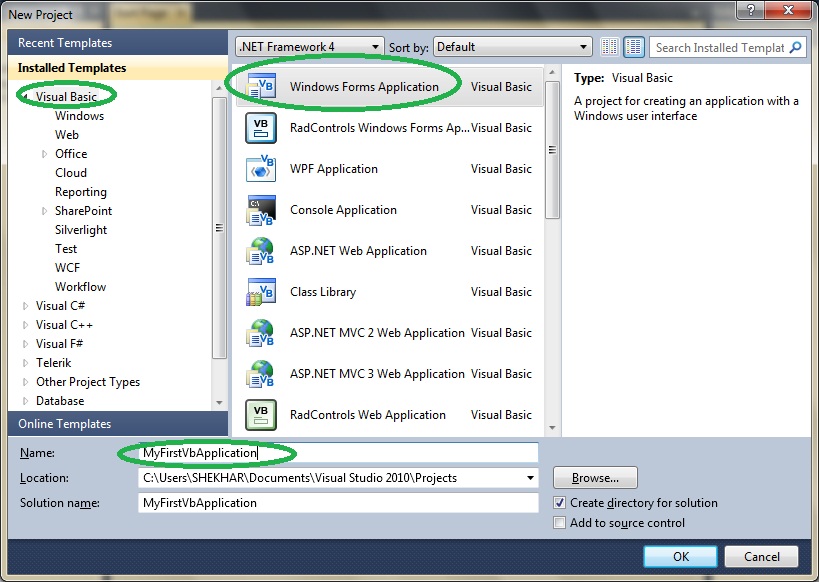The image size is (819, 582).
Task: Click the ASP.NET MVC 2 Web Application icon
Action: [x=261, y=333]
